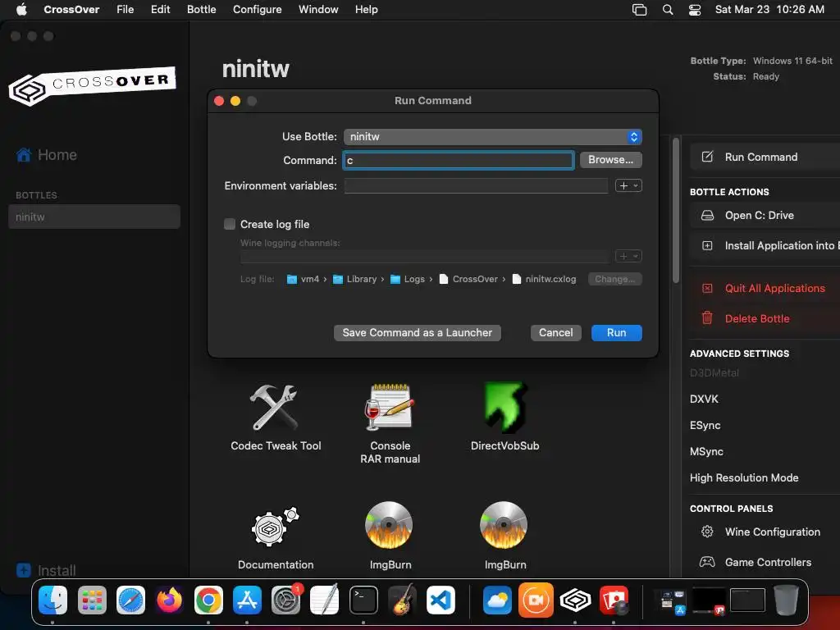This screenshot has width=840, height=630.
Task: Open the Configure menu
Action: [257, 9]
